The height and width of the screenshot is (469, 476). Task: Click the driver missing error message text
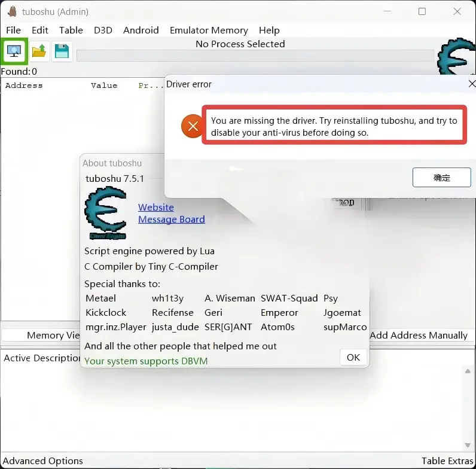[x=334, y=127]
